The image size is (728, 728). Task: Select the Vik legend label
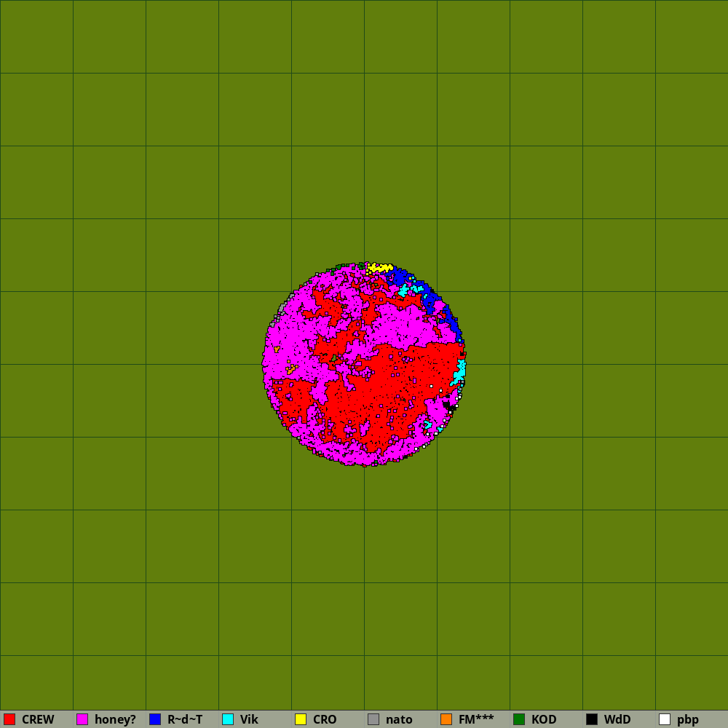pos(249,720)
